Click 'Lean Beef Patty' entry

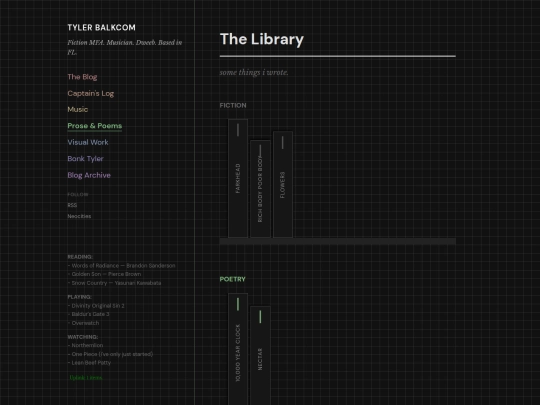pyautogui.click(x=89, y=363)
